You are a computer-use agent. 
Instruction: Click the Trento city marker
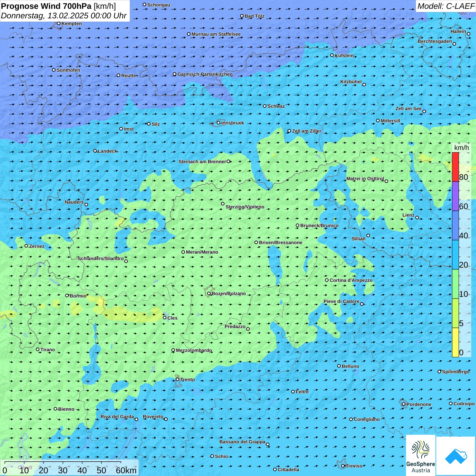tap(177, 379)
